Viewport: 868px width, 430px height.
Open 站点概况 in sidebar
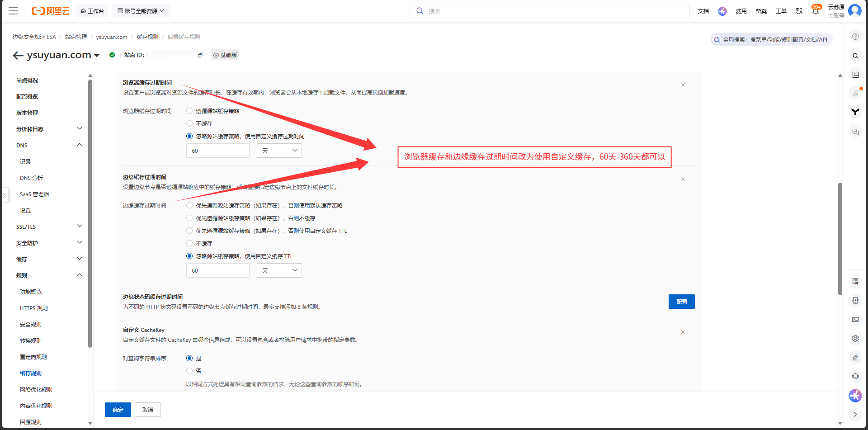click(x=27, y=80)
